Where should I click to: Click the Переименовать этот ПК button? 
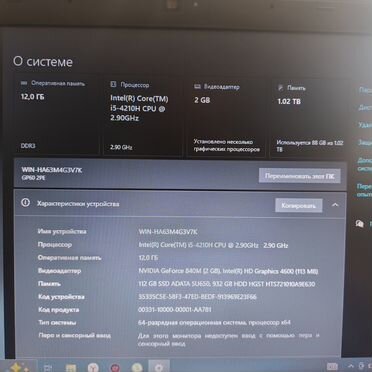(x=300, y=176)
